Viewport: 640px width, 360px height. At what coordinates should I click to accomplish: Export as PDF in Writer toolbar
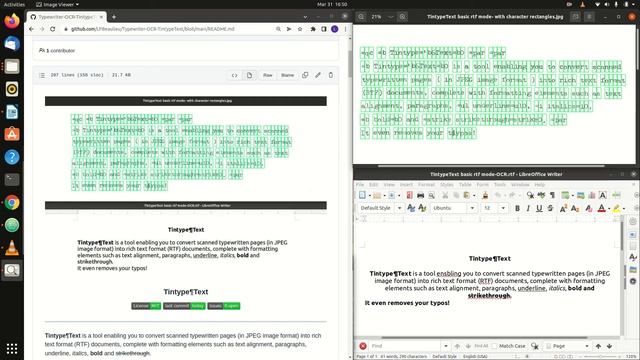click(409, 195)
